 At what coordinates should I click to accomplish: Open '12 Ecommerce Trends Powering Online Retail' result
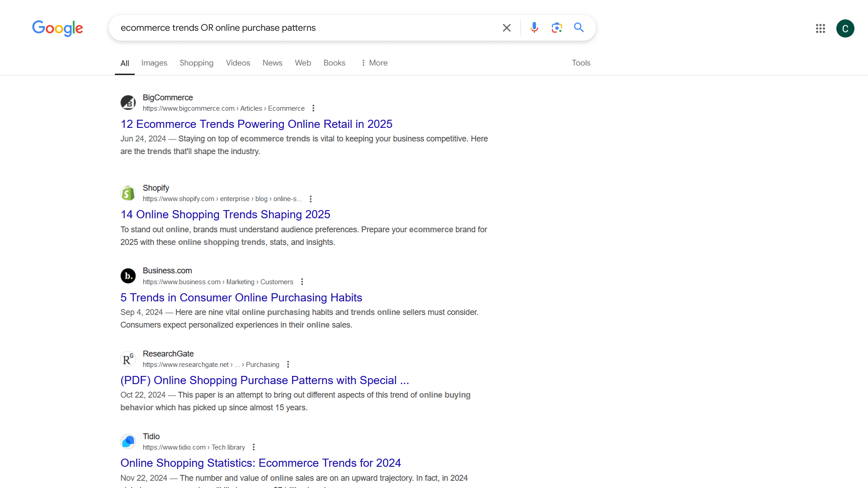click(256, 124)
